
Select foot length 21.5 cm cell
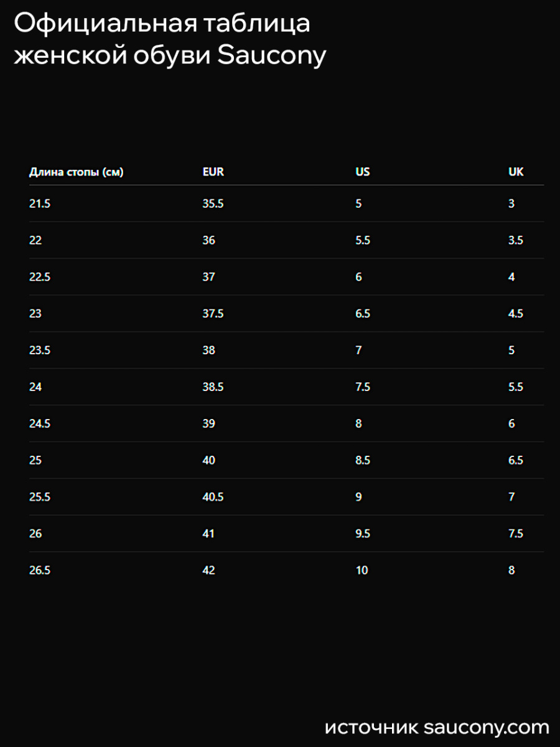pyautogui.click(x=39, y=204)
